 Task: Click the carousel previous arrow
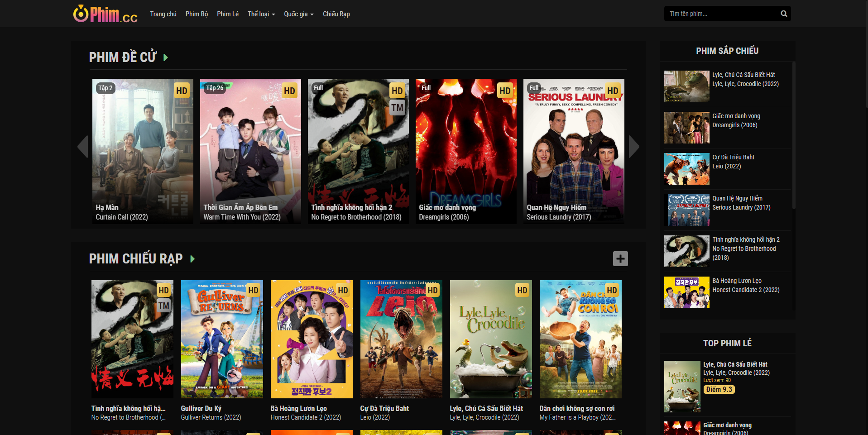(82, 147)
